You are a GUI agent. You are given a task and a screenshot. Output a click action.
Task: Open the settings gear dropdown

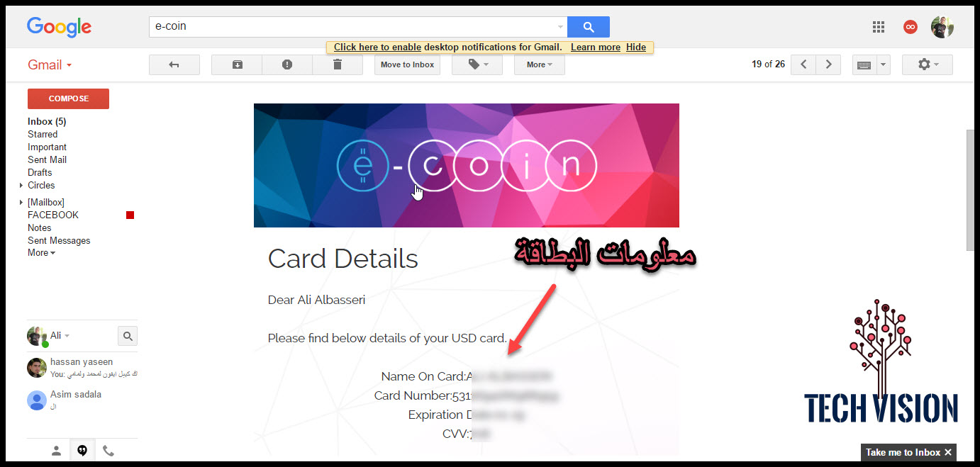point(928,64)
